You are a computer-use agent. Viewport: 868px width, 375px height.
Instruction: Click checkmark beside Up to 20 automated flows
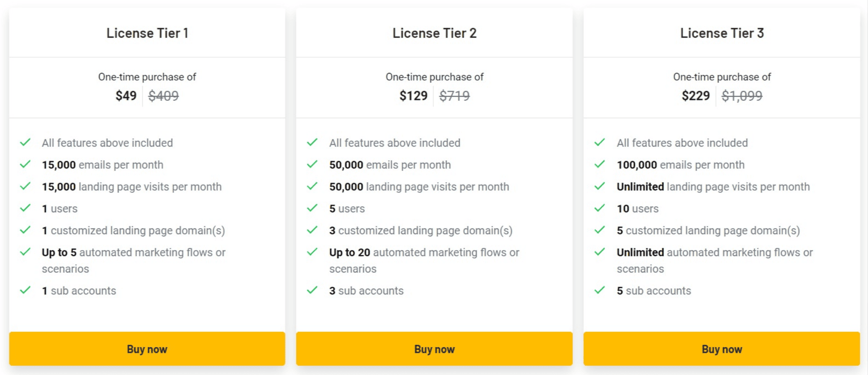pyautogui.click(x=312, y=252)
